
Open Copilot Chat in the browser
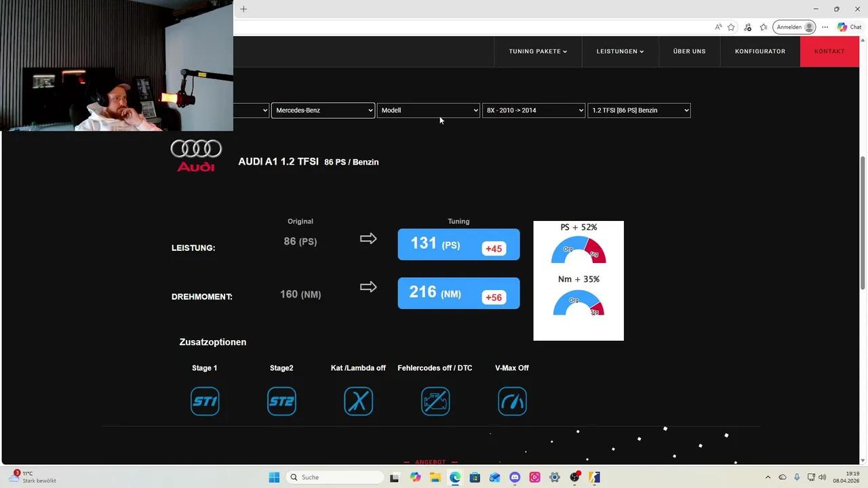(x=849, y=27)
